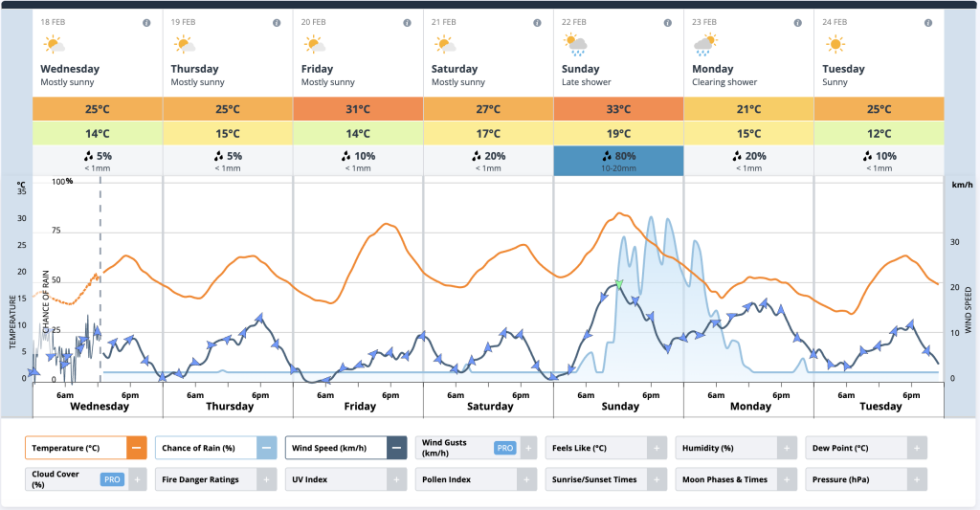Hide the Wind Speed (km/h) layer
The height and width of the screenshot is (510, 980).
(x=396, y=448)
